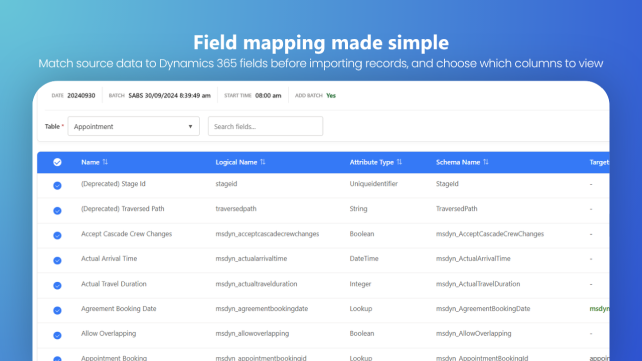Screen dimensions: 642x361
Task: Click the Logical Name column header text
Action: coord(236,162)
